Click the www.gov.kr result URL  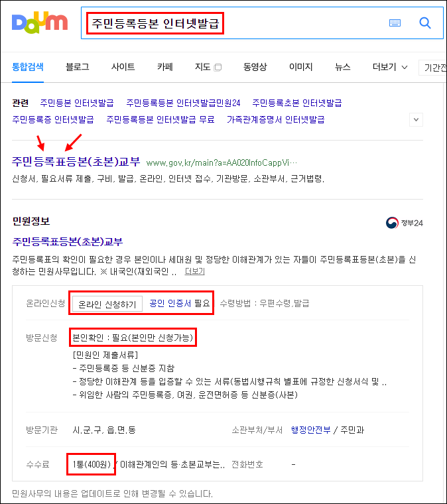(222, 163)
